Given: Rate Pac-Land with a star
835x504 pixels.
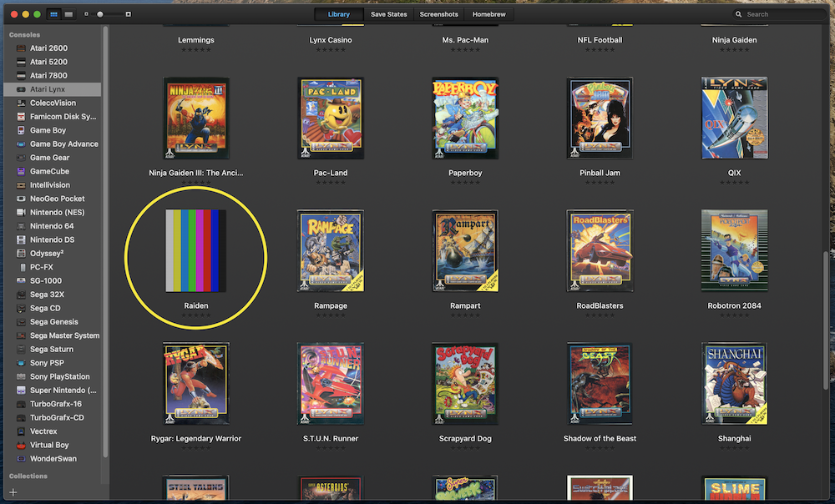Looking at the screenshot, I should (330, 184).
